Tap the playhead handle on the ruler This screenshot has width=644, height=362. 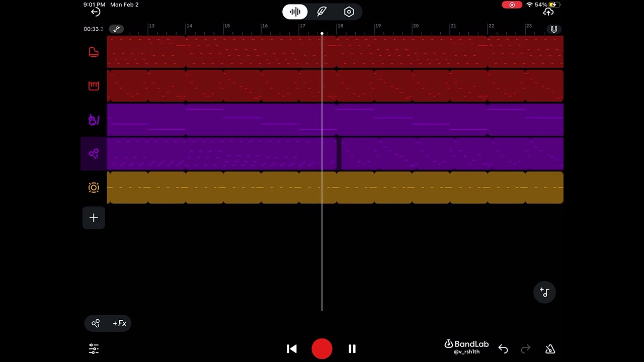[322, 33]
